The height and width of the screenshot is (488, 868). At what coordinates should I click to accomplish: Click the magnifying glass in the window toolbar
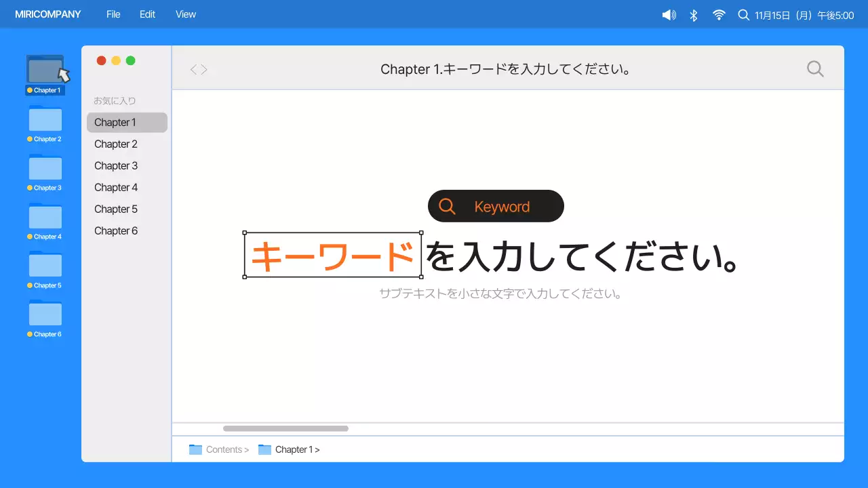tap(814, 68)
